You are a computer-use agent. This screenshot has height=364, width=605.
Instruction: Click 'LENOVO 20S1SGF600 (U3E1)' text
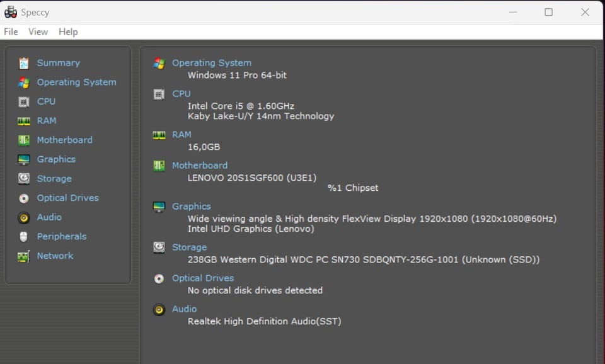tap(252, 178)
